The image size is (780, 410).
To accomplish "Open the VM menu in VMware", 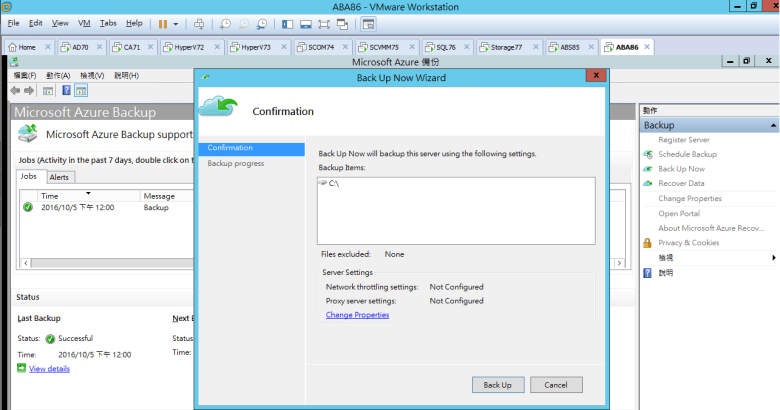I will coord(84,22).
